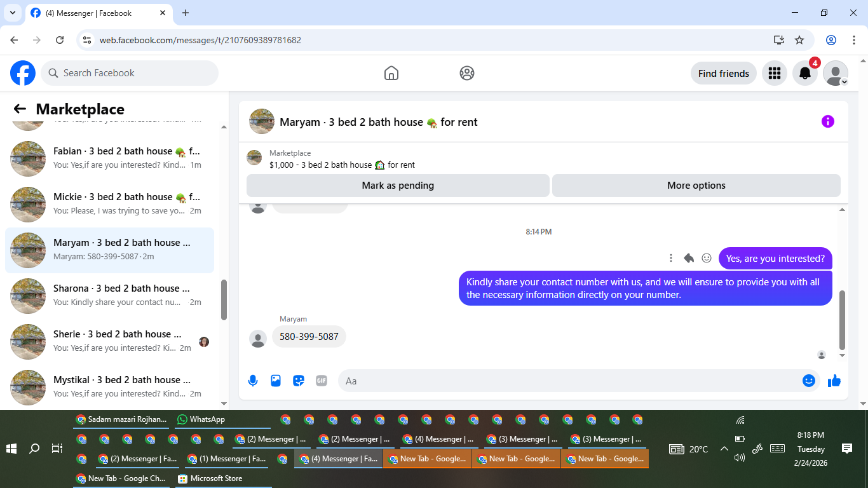Reply to 'Yes, are you interested?' message

(689, 258)
